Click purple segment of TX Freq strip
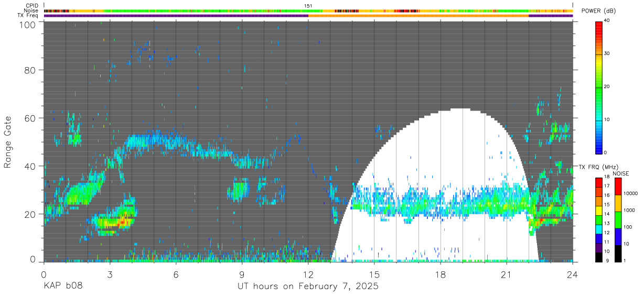644x297 pixels. (176, 16)
